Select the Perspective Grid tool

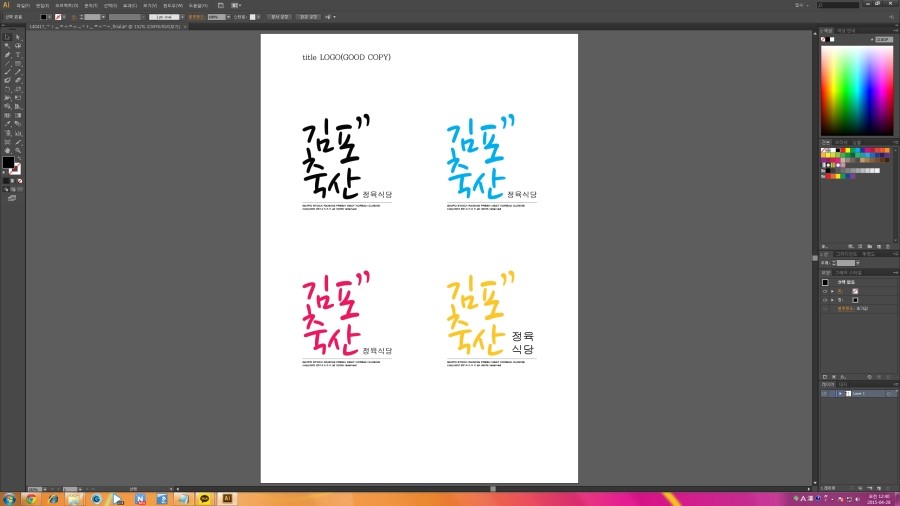point(18,106)
